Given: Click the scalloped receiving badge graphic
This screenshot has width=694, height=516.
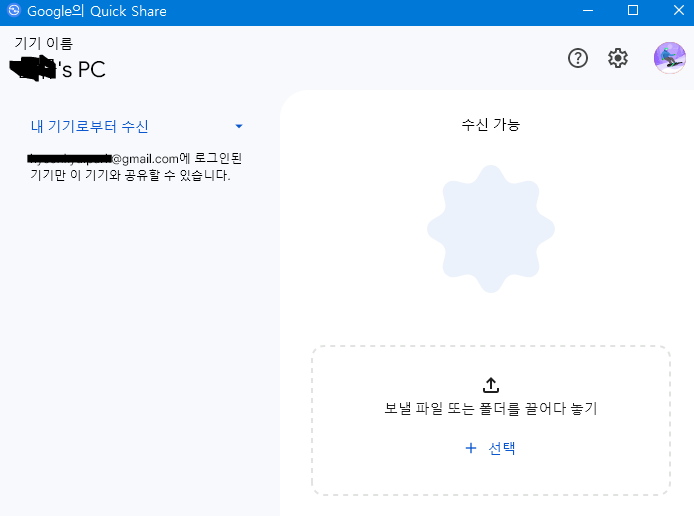Looking at the screenshot, I should [x=490, y=229].
